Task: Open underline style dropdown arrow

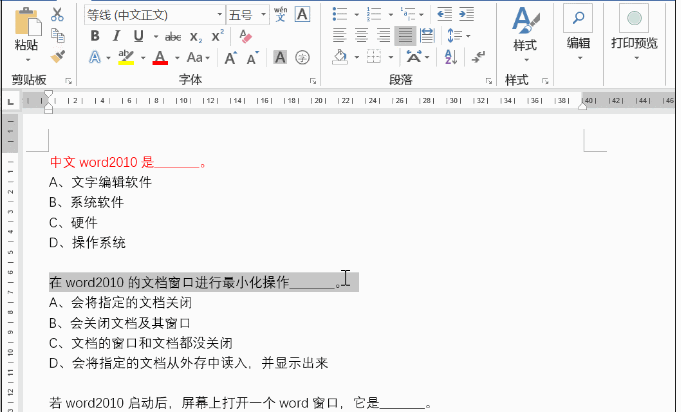Action: (x=155, y=36)
